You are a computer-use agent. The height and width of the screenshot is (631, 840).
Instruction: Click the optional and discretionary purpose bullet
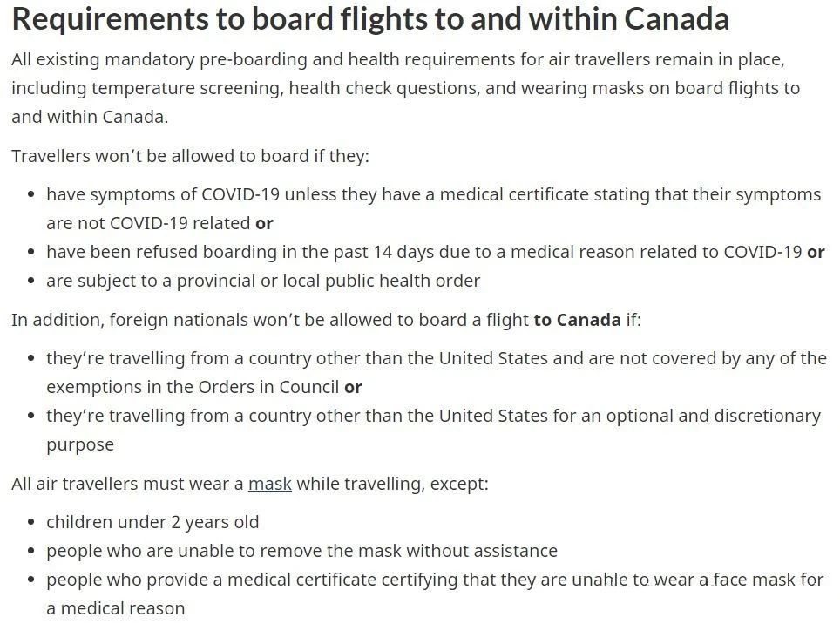(433, 431)
